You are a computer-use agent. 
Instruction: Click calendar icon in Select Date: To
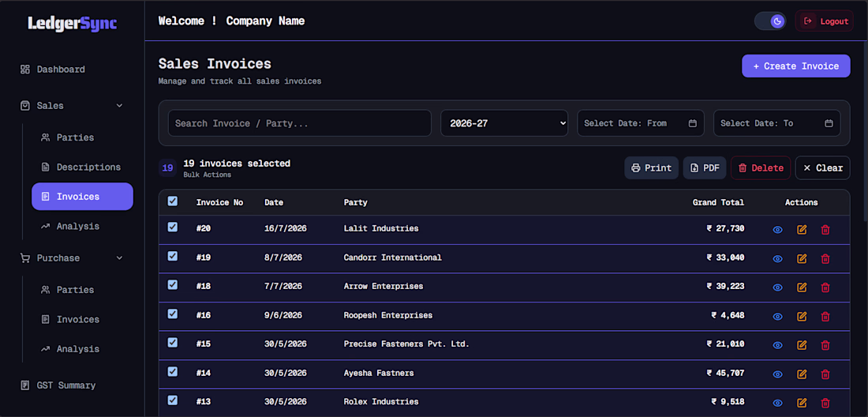coord(829,123)
